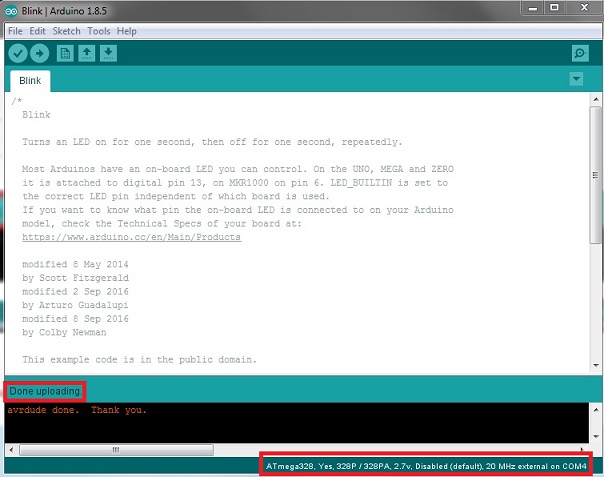Click console horizontal scroll right arrow
The width and height of the screenshot is (604, 477).
tap(582, 450)
